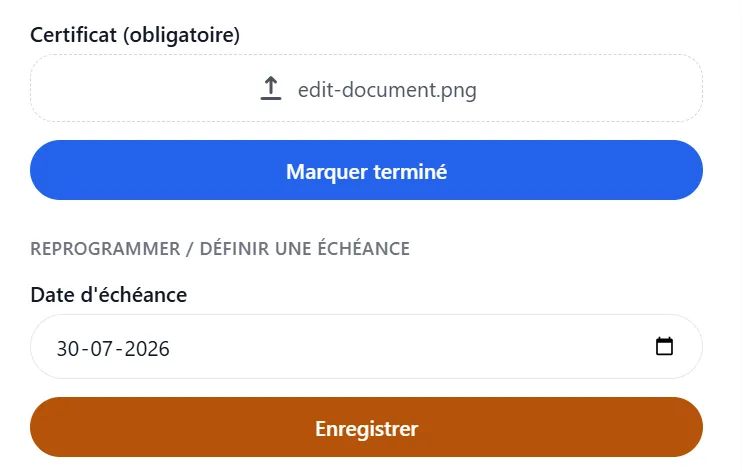742x471 pixels.
Task: Save with the Enregistrer button
Action: [366, 427]
